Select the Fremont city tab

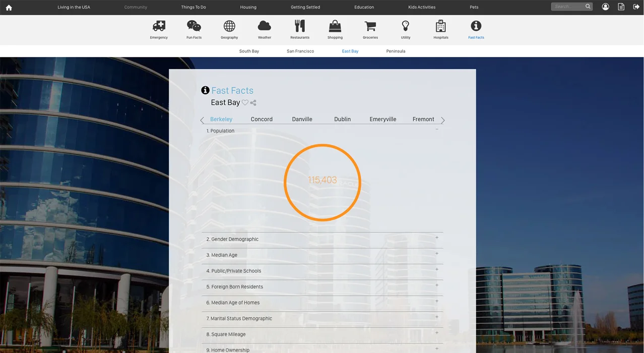(423, 119)
